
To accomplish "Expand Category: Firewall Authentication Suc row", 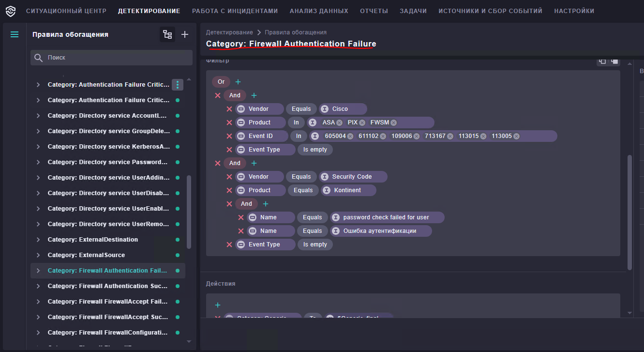I will click(38, 286).
